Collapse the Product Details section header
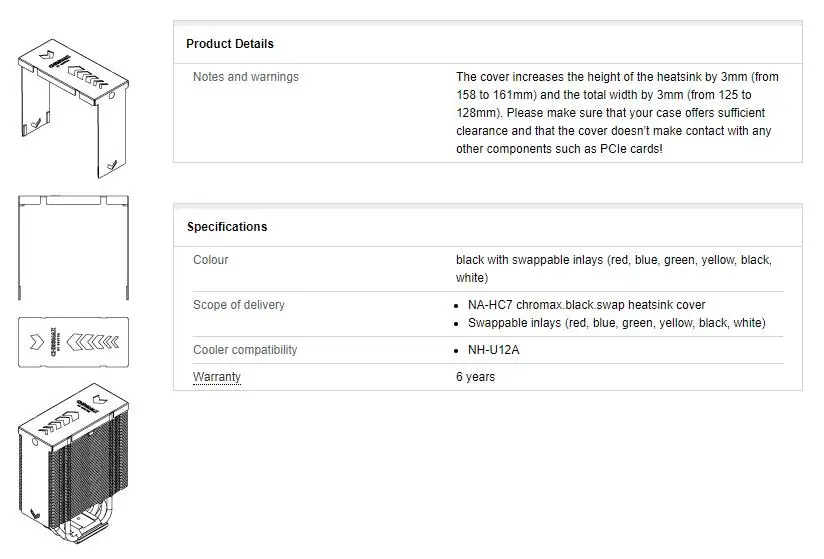Image resolution: width=824 pixels, height=559 pixels. (230, 44)
